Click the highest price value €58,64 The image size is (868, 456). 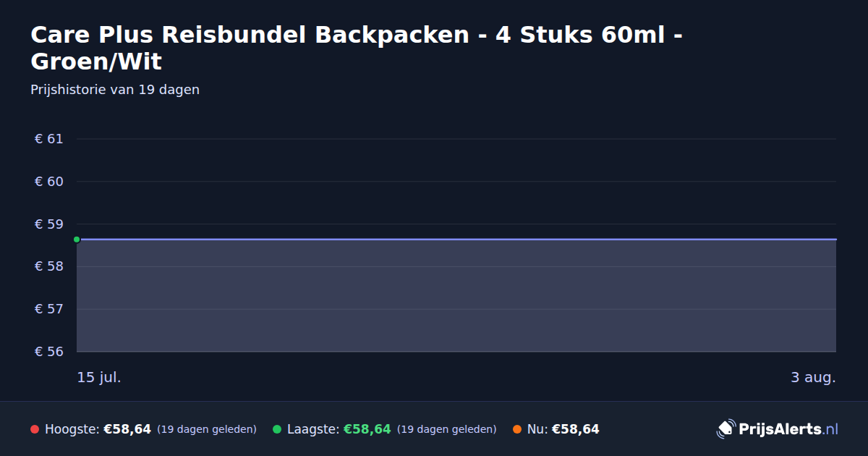coord(127,429)
